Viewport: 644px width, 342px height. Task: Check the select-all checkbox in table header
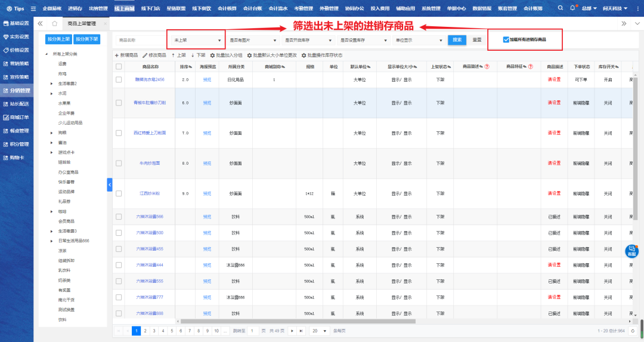119,66
